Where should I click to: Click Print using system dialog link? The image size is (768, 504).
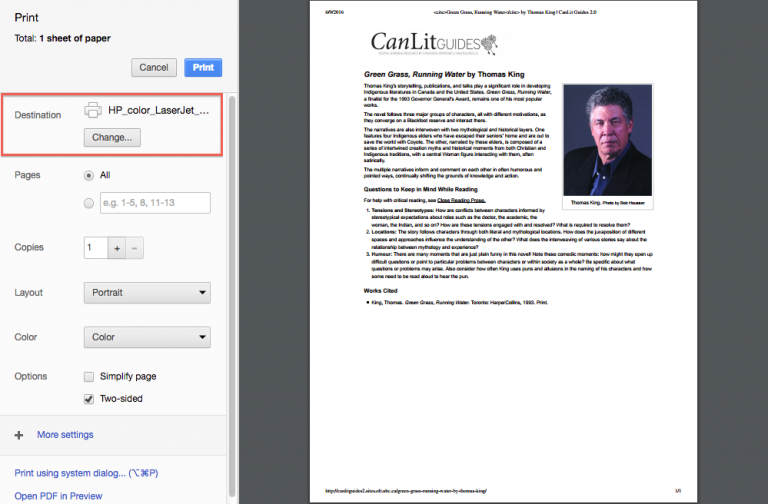(x=86, y=473)
